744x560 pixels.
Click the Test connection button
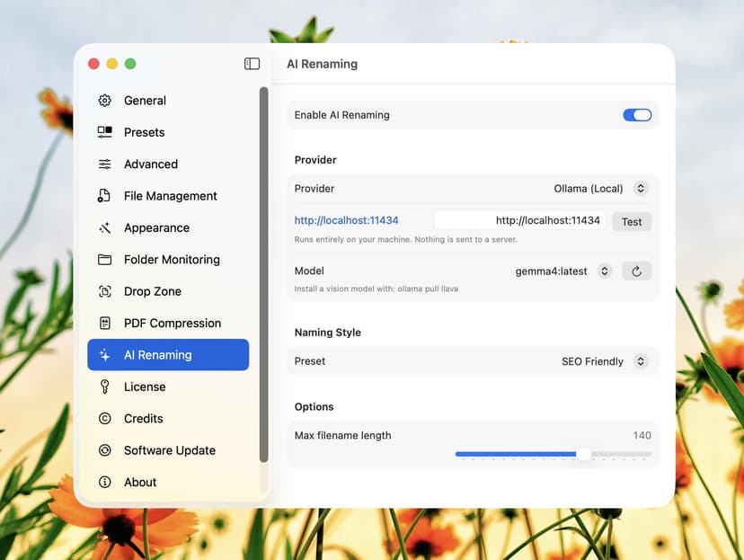point(632,222)
